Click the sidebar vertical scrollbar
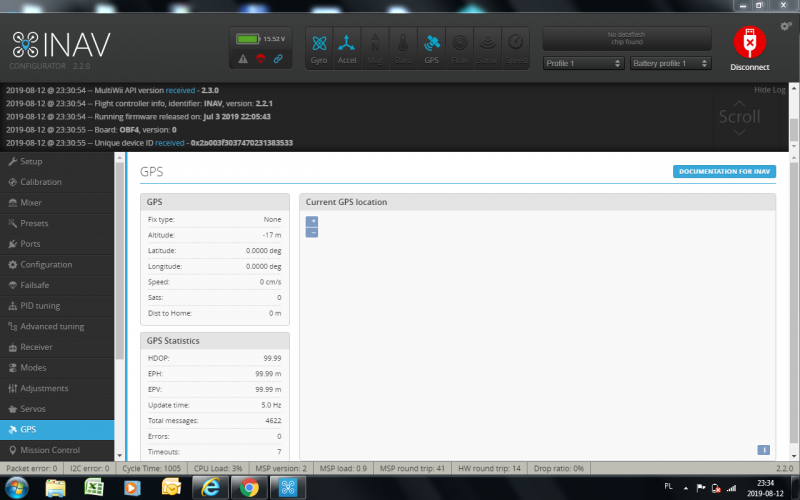Screen dimensions: 800x500 click(x=119, y=300)
